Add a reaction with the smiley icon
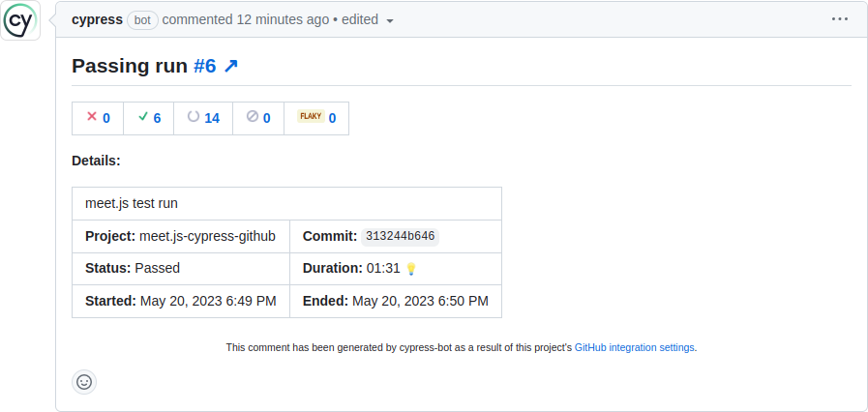This screenshot has height=412, width=868. tap(84, 382)
